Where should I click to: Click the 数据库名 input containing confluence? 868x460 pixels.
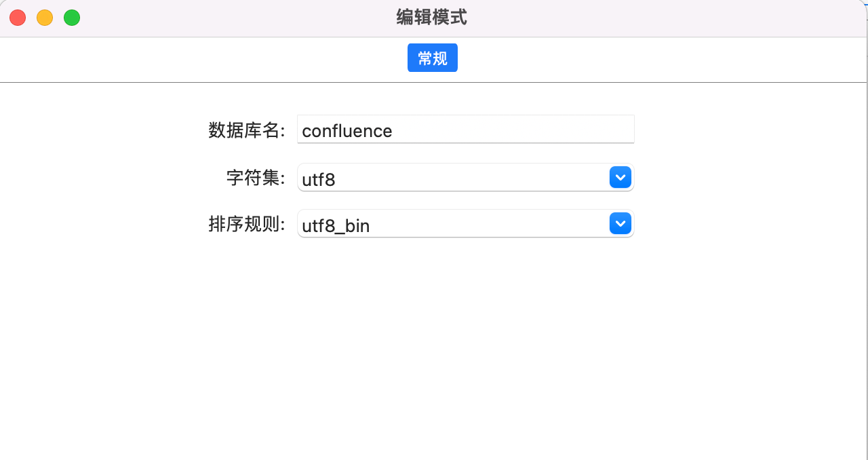(x=465, y=129)
